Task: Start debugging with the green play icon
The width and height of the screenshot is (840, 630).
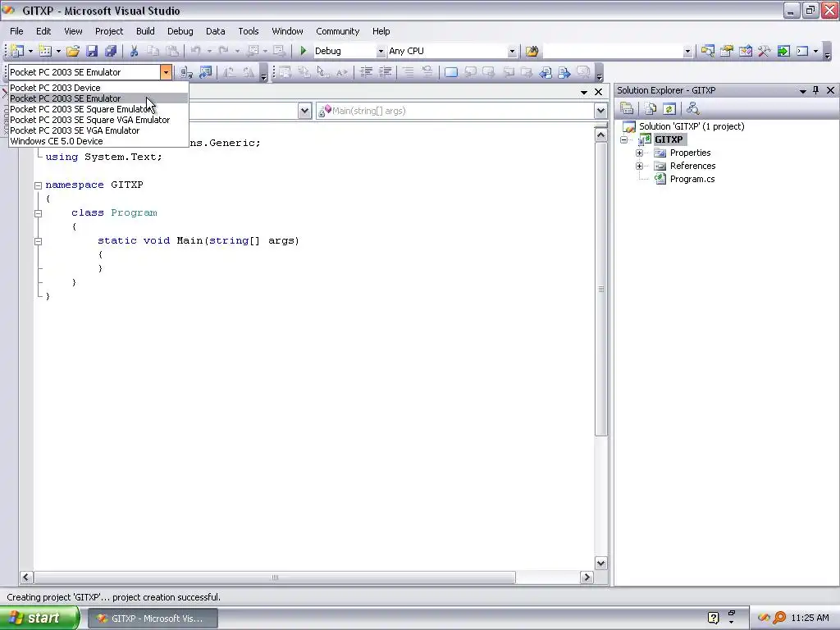Action: 304,51
